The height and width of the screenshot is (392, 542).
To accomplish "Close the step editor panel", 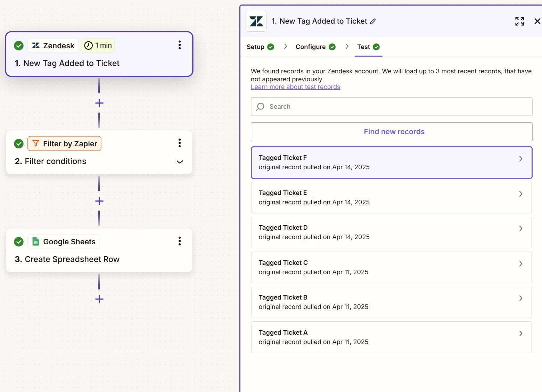I will (537, 21).
